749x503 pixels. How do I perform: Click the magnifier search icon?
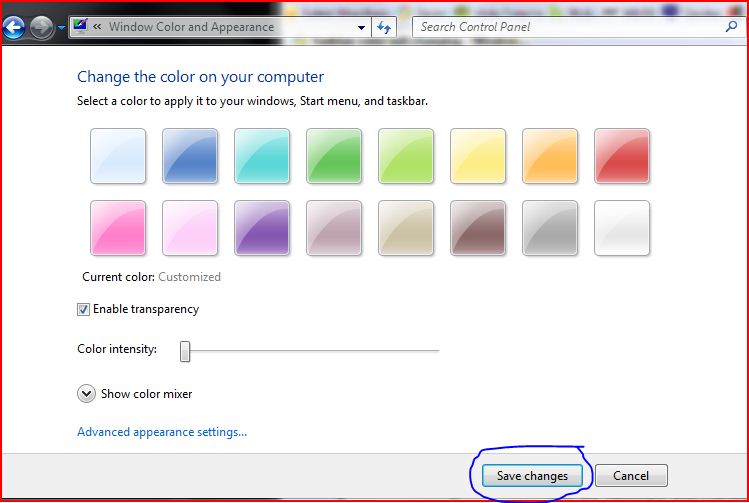point(731,27)
